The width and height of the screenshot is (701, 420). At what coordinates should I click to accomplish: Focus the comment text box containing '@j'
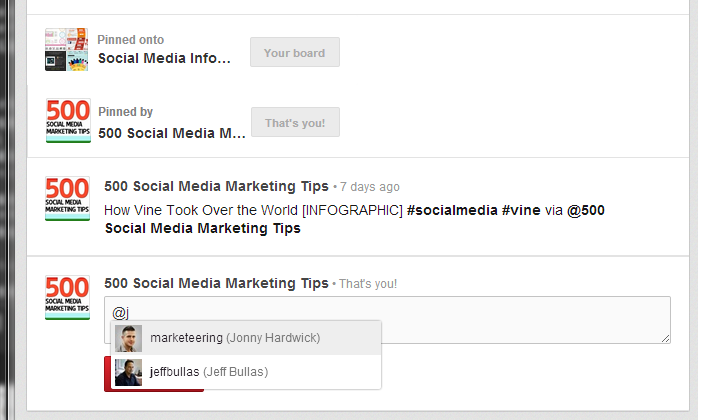pyautogui.click(x=387, y=320)
